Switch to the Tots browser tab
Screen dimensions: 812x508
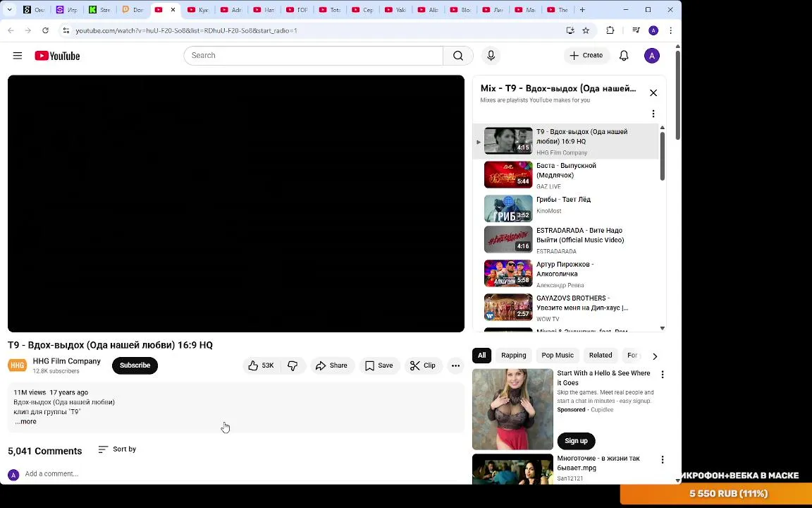point(331,9)
